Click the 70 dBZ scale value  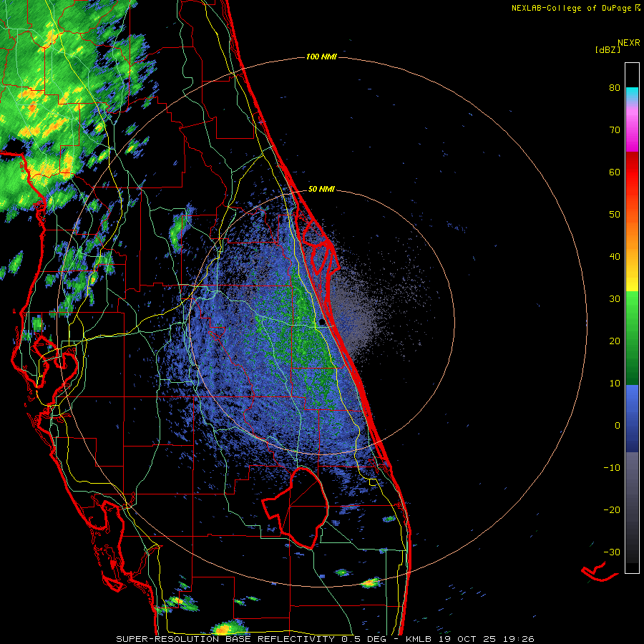click(x=615, y=130)
